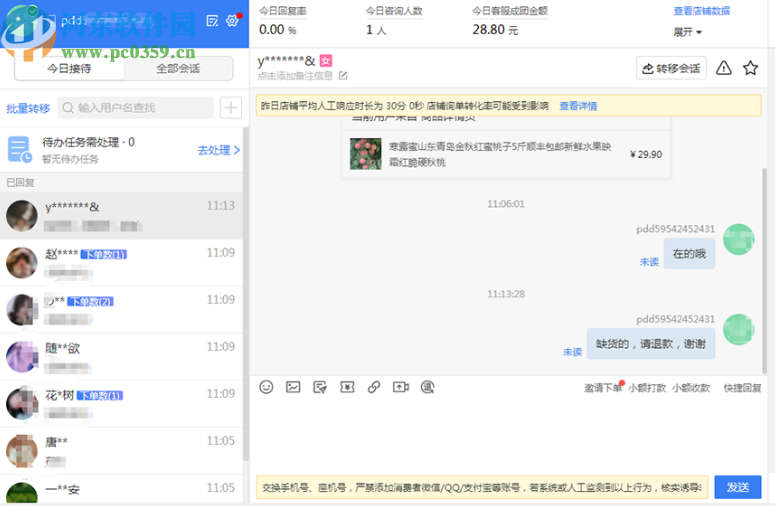Open the video send icon
Image resolution: width=775 pixels, height=506 pixels.
click(x=400, y=387)
